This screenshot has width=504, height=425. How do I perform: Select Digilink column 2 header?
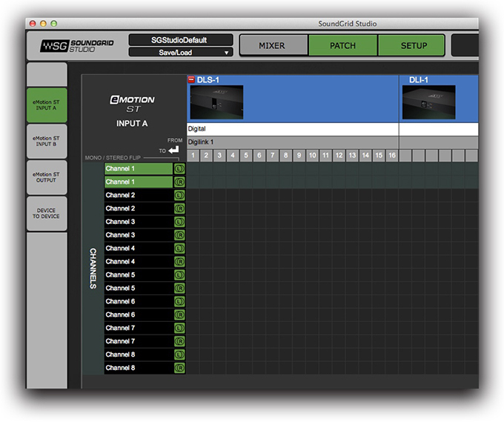tap(206, 156)
